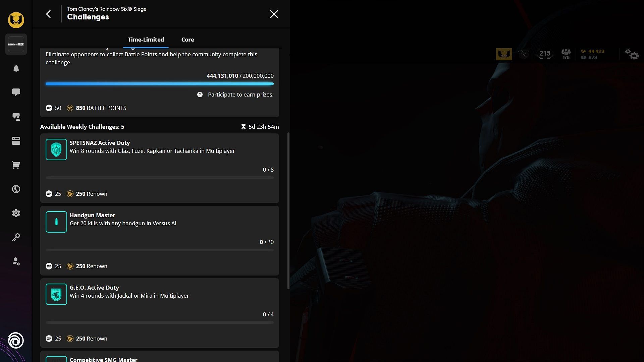
Task: Click the G.E.O. 0 / 4 progress bar
Action: 160,322
